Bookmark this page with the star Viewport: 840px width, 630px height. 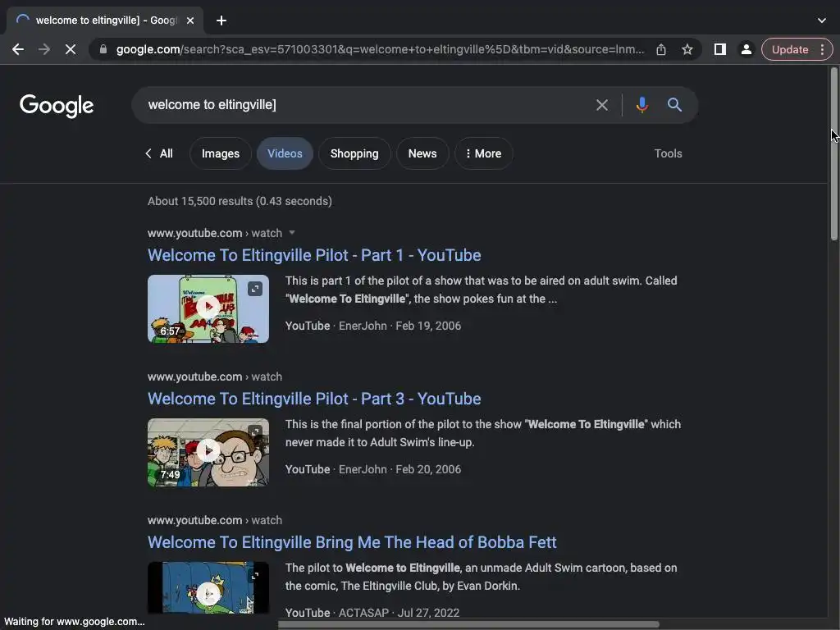tap(687, 49)
